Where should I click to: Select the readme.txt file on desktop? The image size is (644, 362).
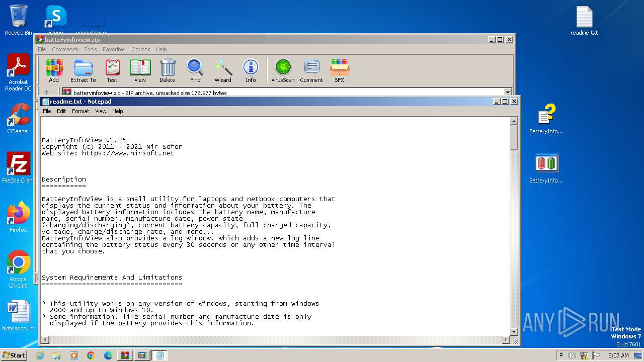584,21
